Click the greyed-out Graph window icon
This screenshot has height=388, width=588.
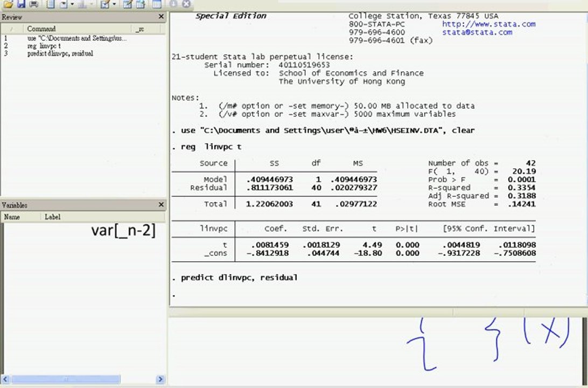pyautogui.click(x=82, y=4)
